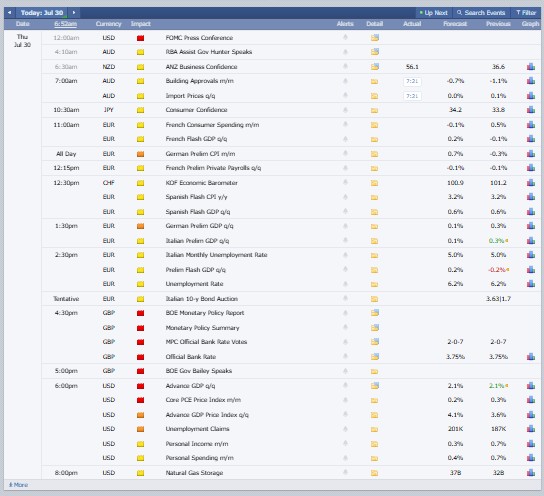Open graph for ANZ Business Confidence
Image resolution: width=544 pixels, height=496 pixels.
click(x=530, y=67)
